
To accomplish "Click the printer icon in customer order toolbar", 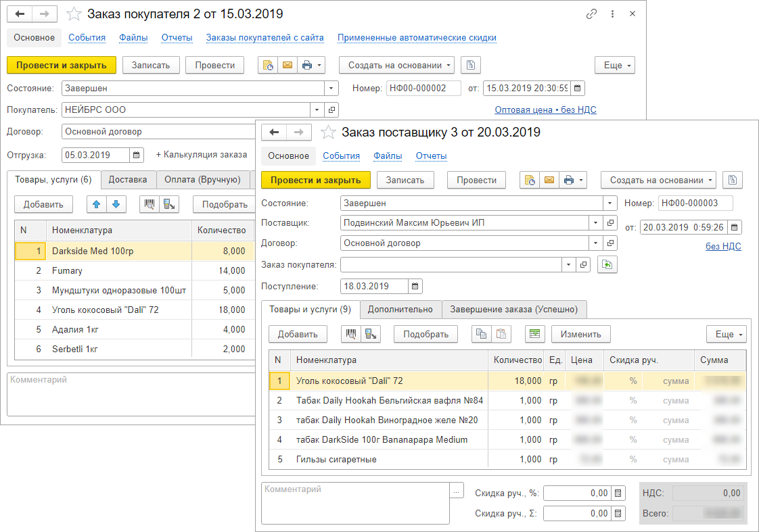I will click(x=307, y=66).
